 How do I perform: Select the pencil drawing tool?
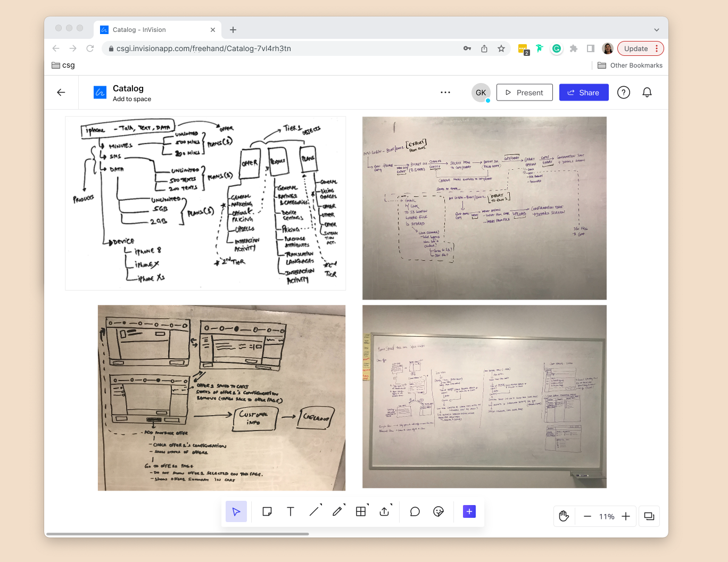[x=337, y=511]
